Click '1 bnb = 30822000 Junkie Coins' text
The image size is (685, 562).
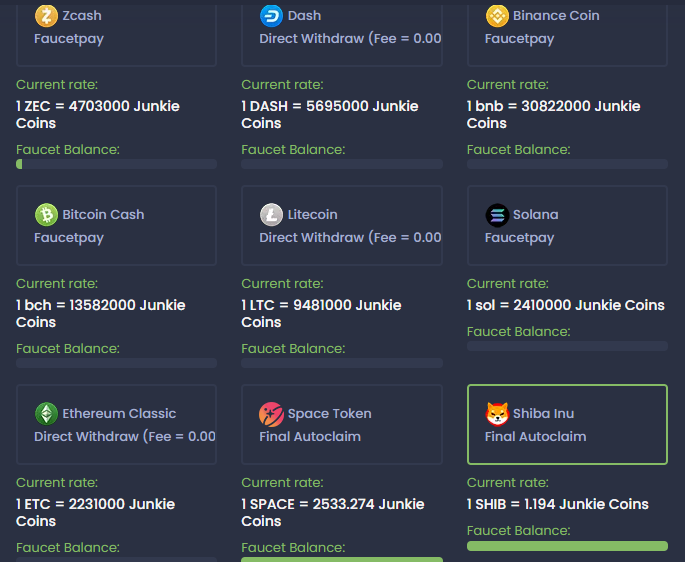[554, 114]
